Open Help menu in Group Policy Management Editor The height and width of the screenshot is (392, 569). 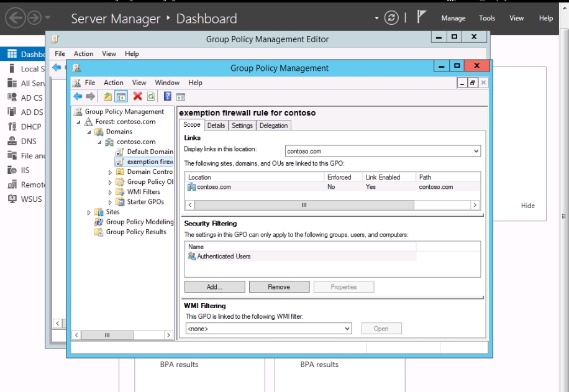[132, 53]
